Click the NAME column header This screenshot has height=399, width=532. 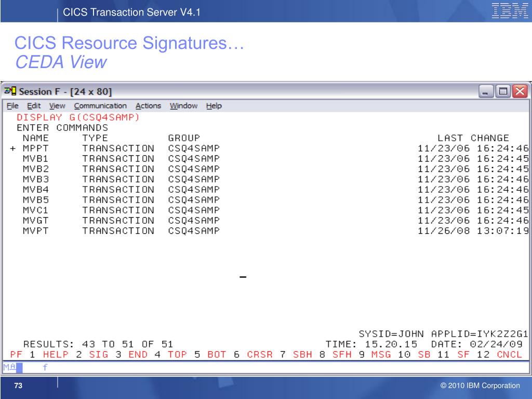[x=36, y=138]
